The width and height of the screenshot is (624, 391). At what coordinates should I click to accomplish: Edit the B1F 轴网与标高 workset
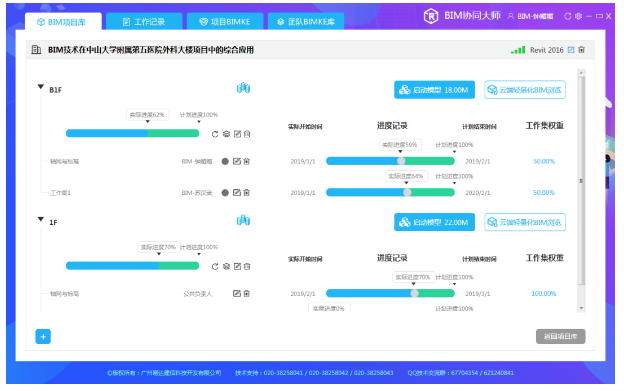click(x=237, y=161)
